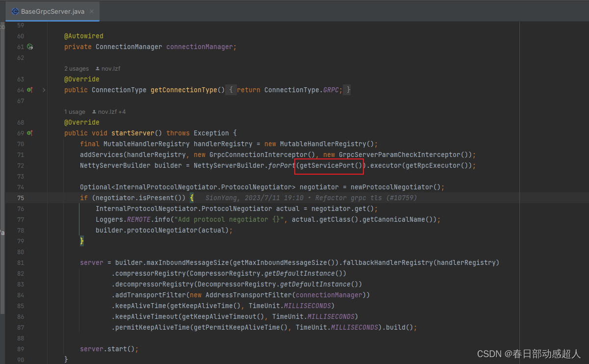589x364 pixels.
Task: Click the closing brace on line 79
Action: 82,241
